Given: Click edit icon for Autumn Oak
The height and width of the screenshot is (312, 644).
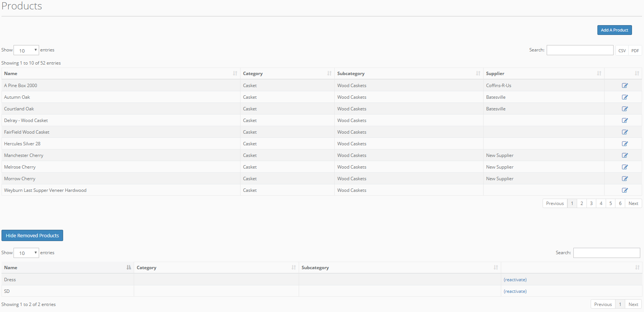Looking at the screenshot, I should pos(624,97).
